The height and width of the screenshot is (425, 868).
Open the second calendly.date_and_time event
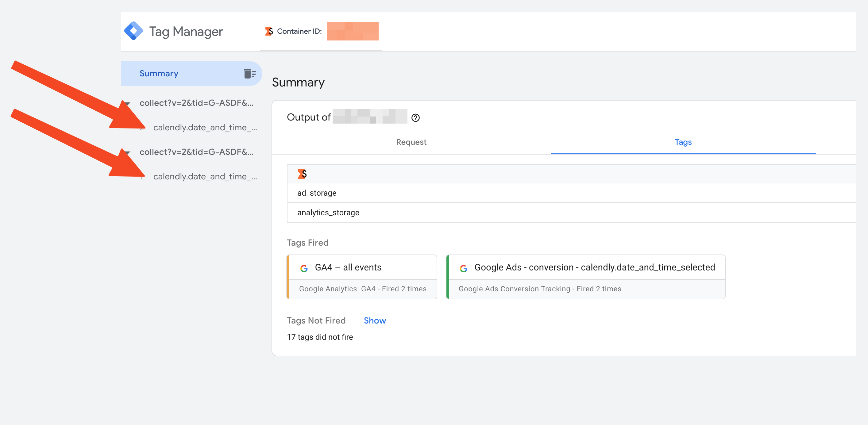click(205, 177)
